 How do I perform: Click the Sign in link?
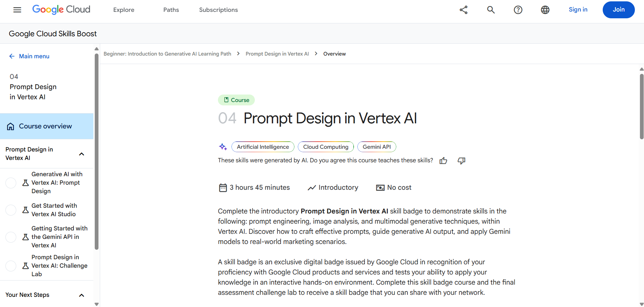[x=578, y=9]
